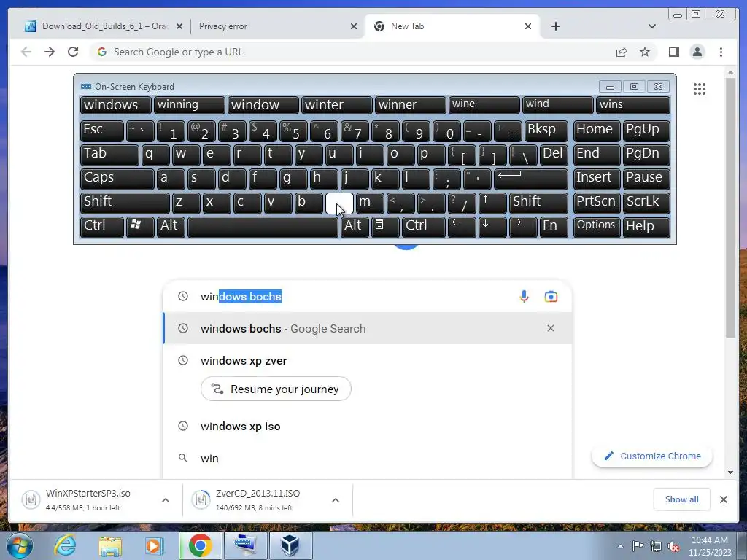Screen dimensions: 747x560
Task: Toggle the ScrLk key
Action: click(x=646, y=203)
